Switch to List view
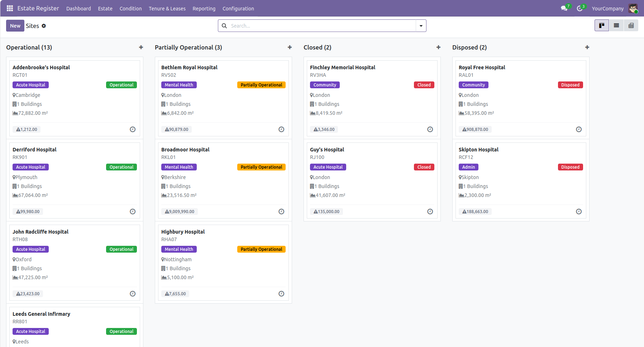Screen dimensions: 644x347 pyautogui.click(x=616, y=25)
